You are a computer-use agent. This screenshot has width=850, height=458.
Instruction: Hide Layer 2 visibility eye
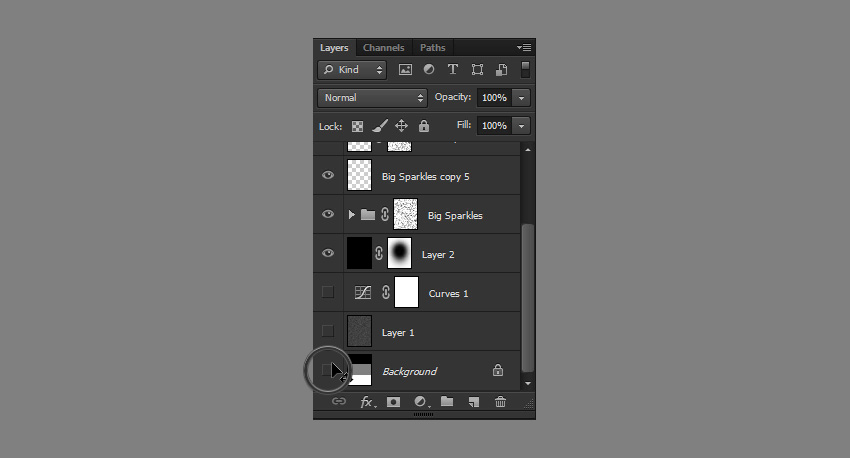click(328, 253)
